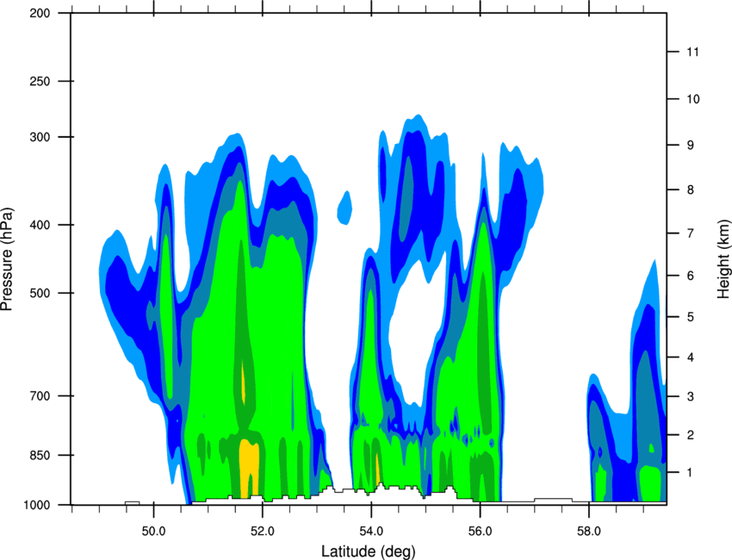Click the 58.0 latitude tick label
Viewport: 732px width, 560px height.
(x=589, y=531)
